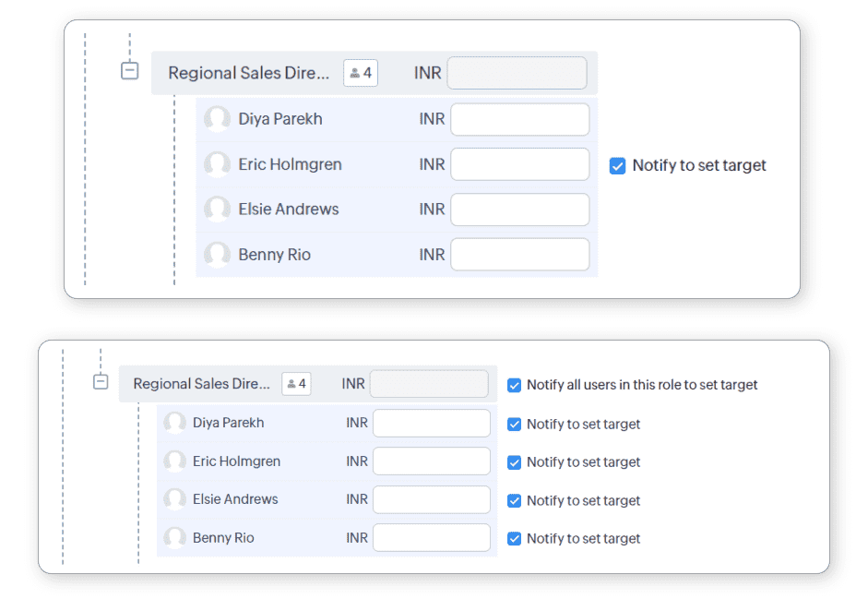Toggle the upper panel's "Notify to set target" checkbox
Viewport: 868px width, 611px height.
click(617, 166)
